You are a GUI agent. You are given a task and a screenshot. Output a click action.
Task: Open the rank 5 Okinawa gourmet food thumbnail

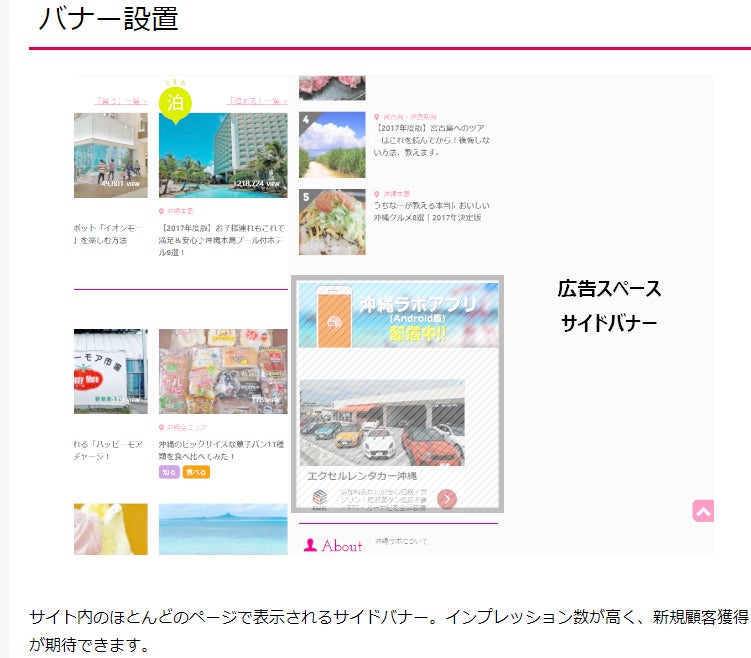click(x=332, y=222)
